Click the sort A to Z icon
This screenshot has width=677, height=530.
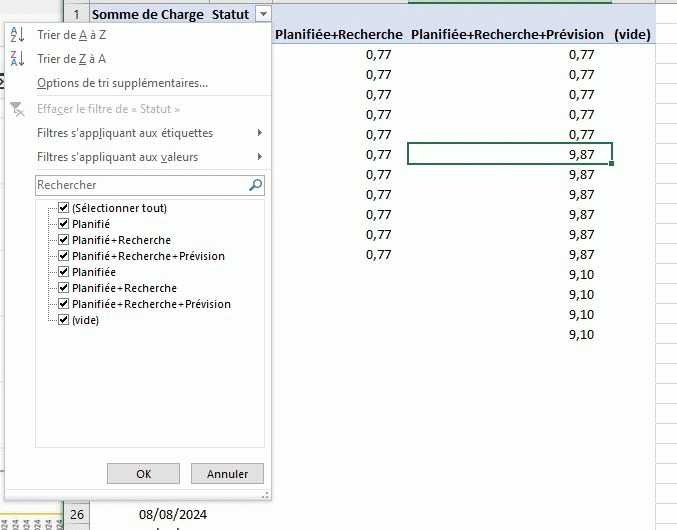(x=17, y=35)
